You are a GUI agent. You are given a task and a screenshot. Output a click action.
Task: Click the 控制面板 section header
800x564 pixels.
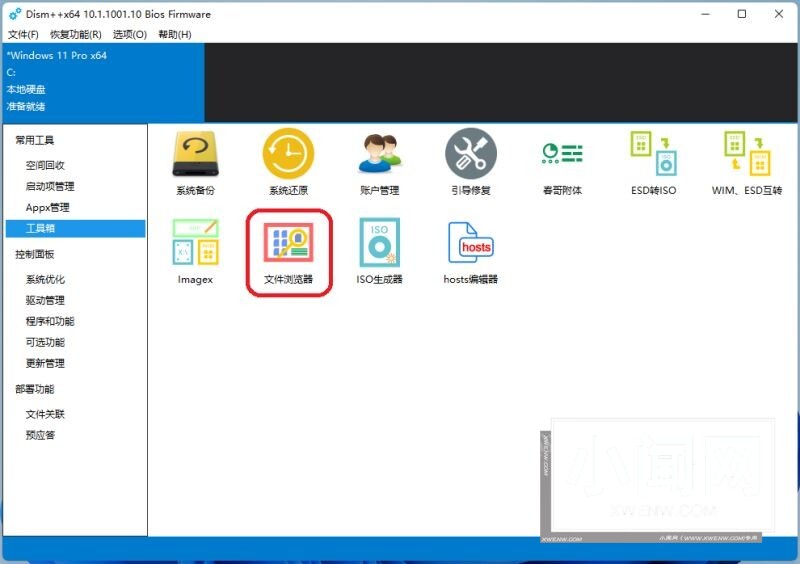tap(35, 254)
